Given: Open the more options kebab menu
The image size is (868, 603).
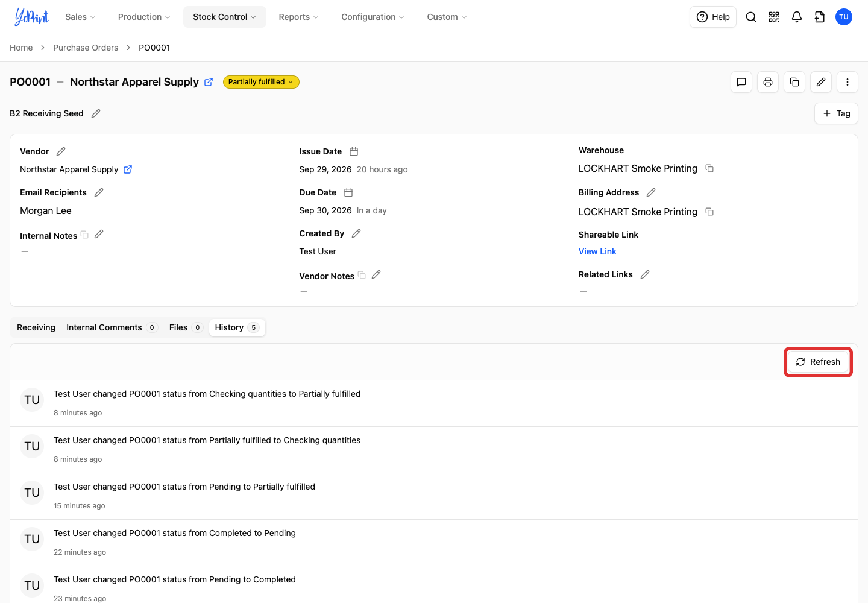Looking at the screenshot, I should tap(848, 82).
